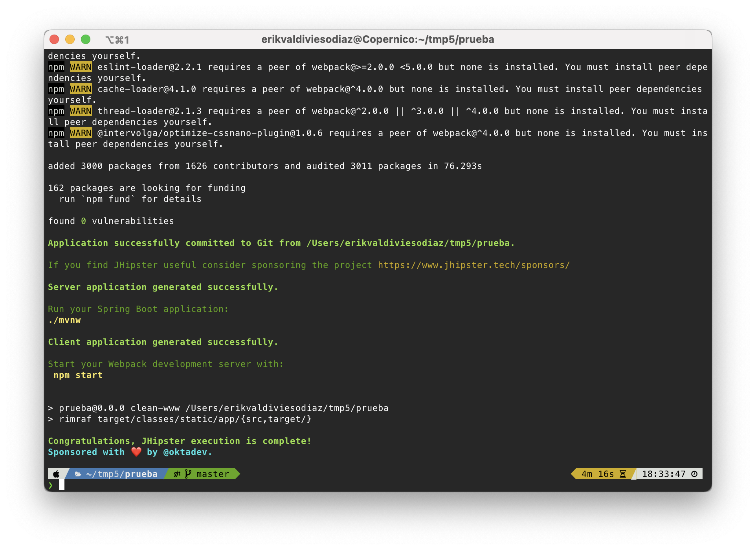Click the git icon in the prompt
The image size is (756, 550).
[x=177, y=474]
